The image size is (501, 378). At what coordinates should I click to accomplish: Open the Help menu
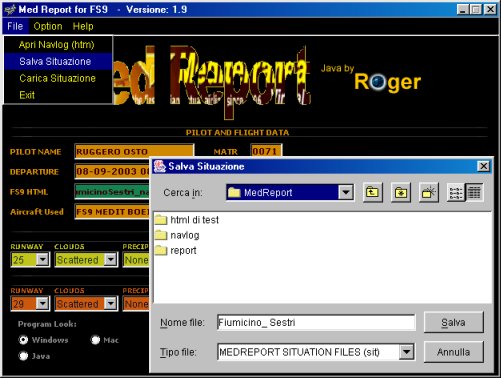83,26
